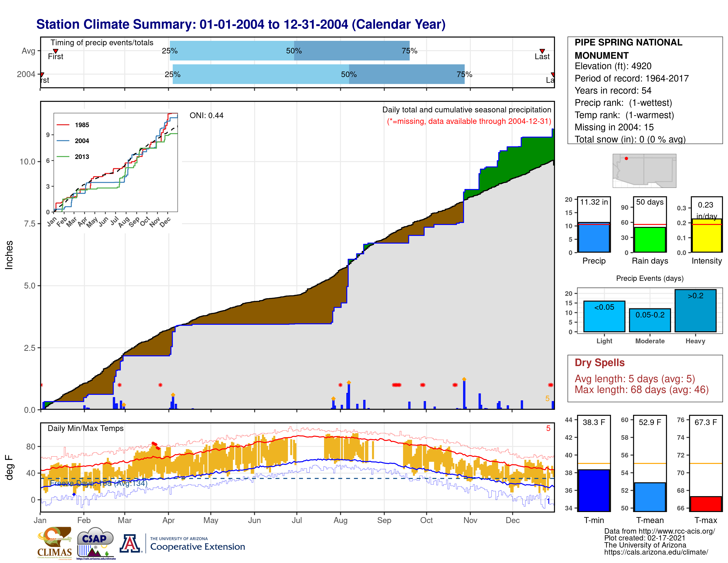Click the station location map thumbnail
This screenshot has width=728, height=563.
(x=644, y=171)
